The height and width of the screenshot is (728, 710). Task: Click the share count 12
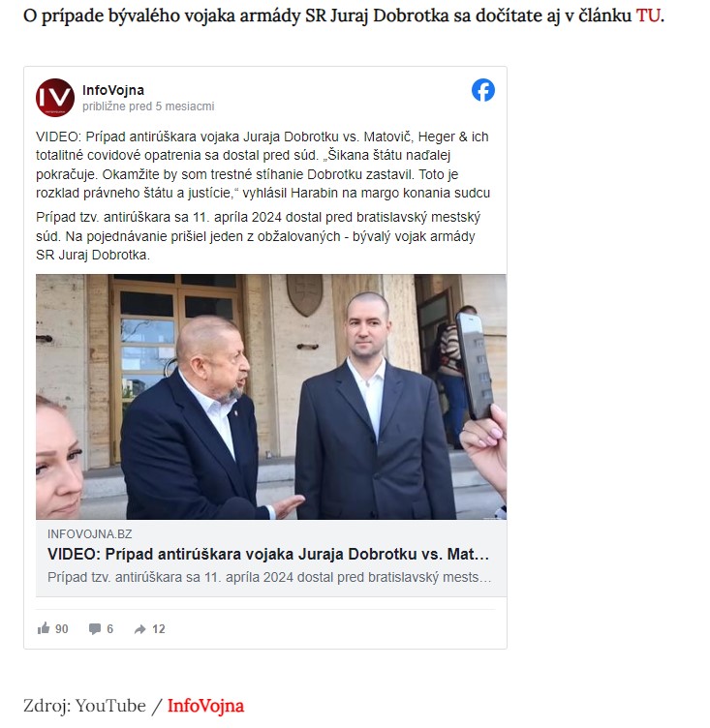pyautogui.click(x=159, y=629)
